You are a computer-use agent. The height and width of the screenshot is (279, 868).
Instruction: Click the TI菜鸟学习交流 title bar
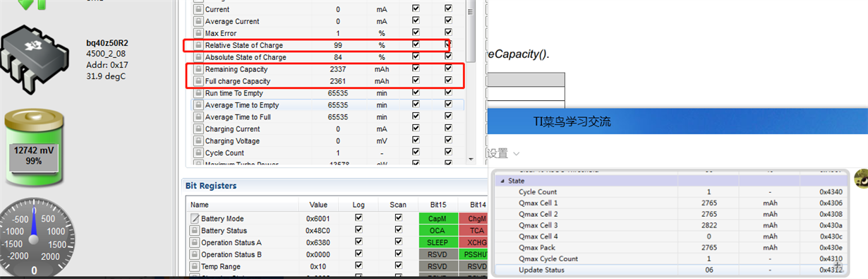(x=677, y=121)
